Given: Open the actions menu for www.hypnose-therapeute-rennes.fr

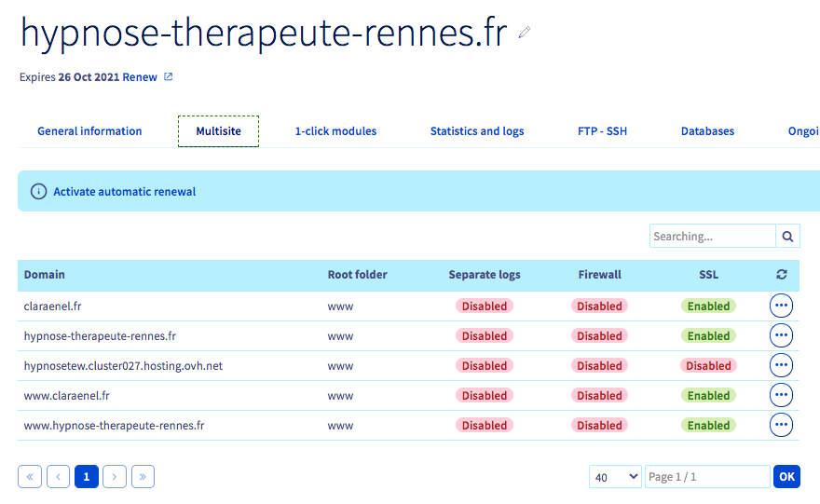Looking at the screenshot, I should point(781,425).
